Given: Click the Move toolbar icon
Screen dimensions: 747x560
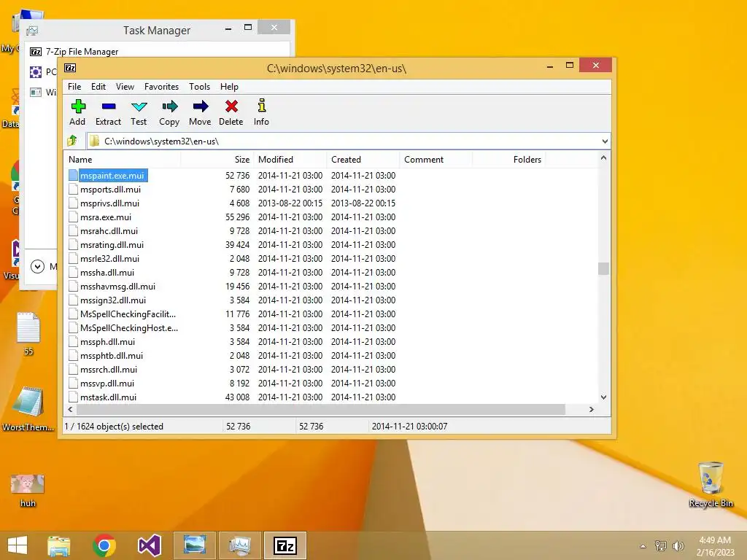Looking at the screenshot, I should (200, 106).
